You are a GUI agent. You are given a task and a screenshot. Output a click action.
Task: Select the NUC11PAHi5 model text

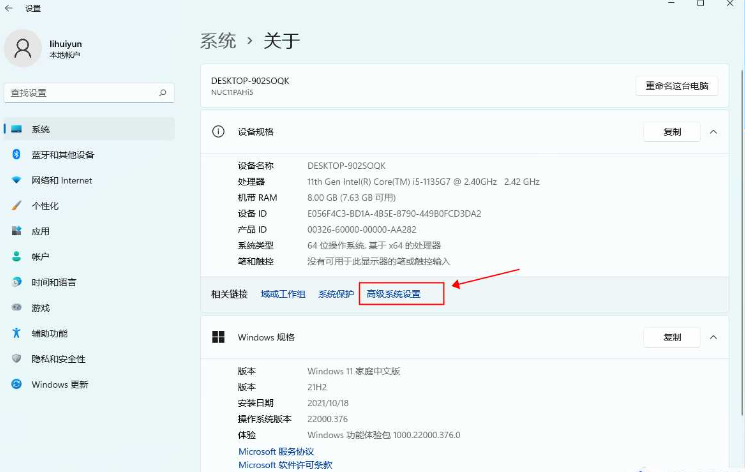(232, 93)
